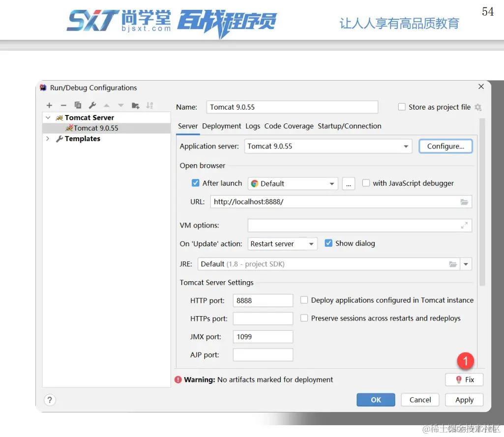Open JRE dropdown arrow

(466, 264)
